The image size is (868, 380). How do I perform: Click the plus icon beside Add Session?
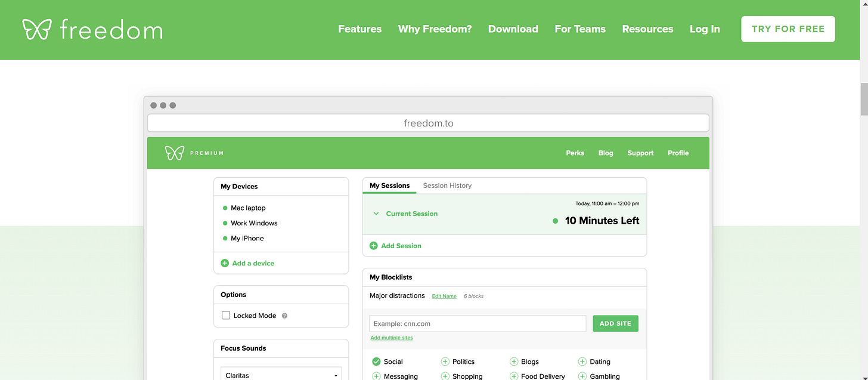coord(374,246)
